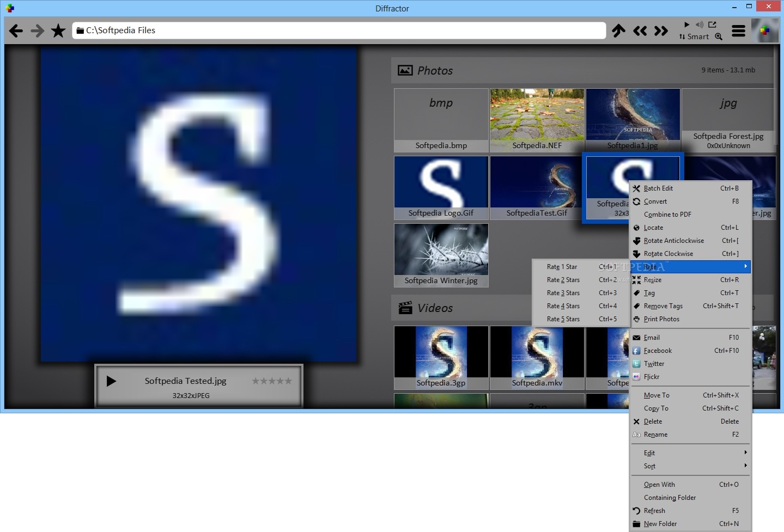Play the Softpedia Tested.jpg preview

[111, 381]
